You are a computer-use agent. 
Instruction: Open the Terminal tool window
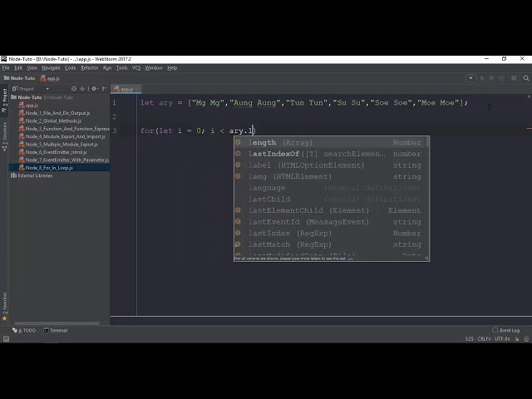point(56,330)
